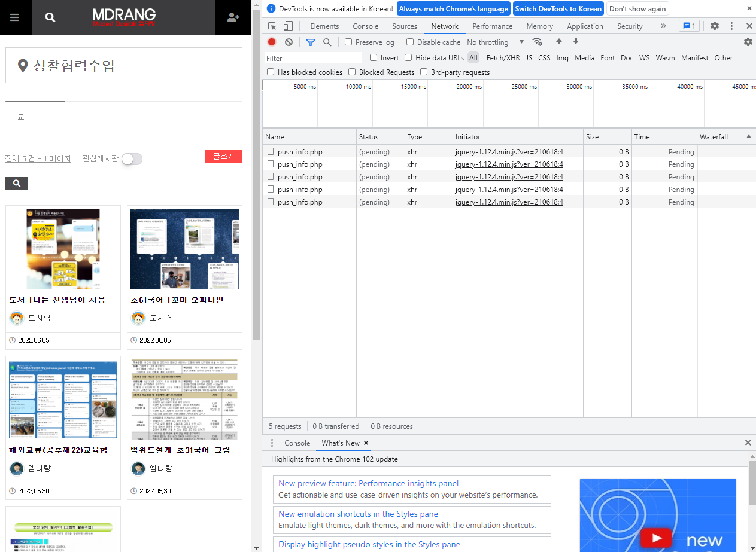Open the Sources tab
Image resolution: width=756 pixels, height=552 pixels.
pos(405,26)
